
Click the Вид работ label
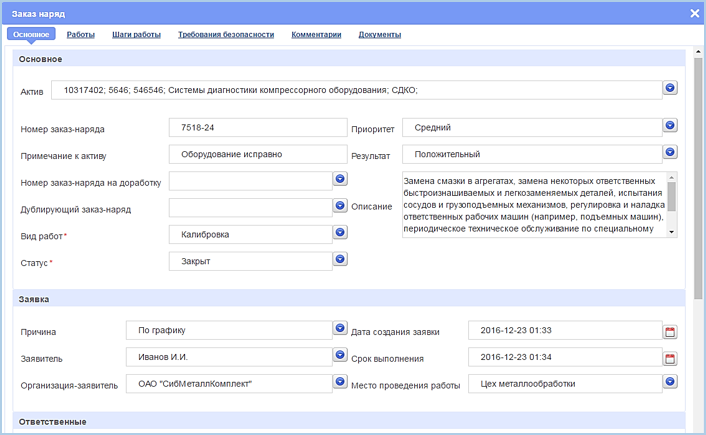coord(41,236)
